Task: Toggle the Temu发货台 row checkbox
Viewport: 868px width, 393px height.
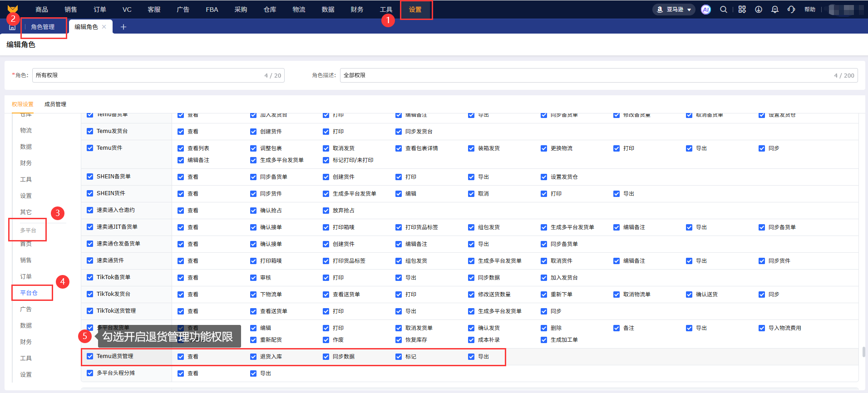Action: click(90, 131)
